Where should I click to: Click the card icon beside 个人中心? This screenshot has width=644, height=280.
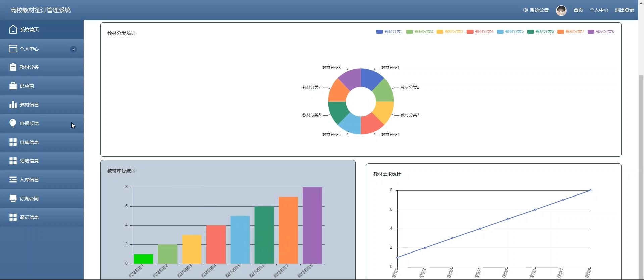click(x=13, y=49)
